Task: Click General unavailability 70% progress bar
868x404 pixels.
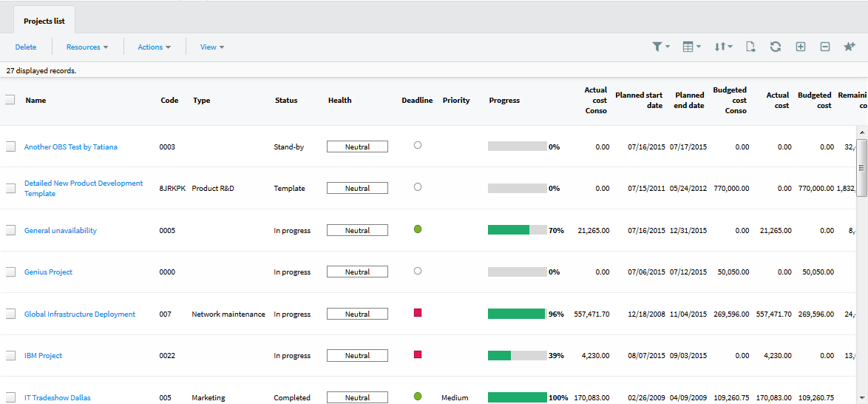Action: [518, 230]
